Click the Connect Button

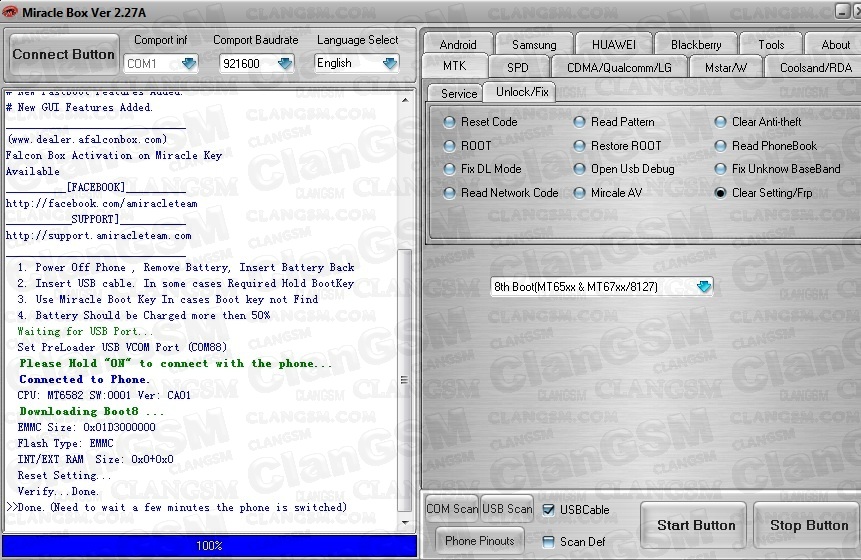pos(64,54)
